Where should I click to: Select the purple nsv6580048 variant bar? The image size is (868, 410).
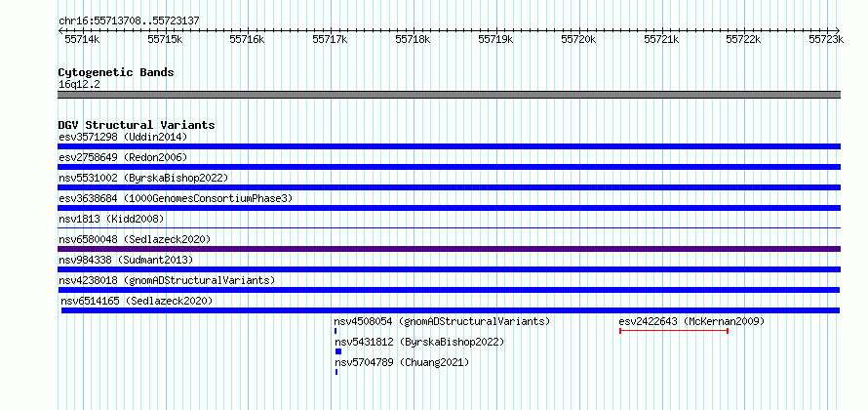[x=449, y=249]
